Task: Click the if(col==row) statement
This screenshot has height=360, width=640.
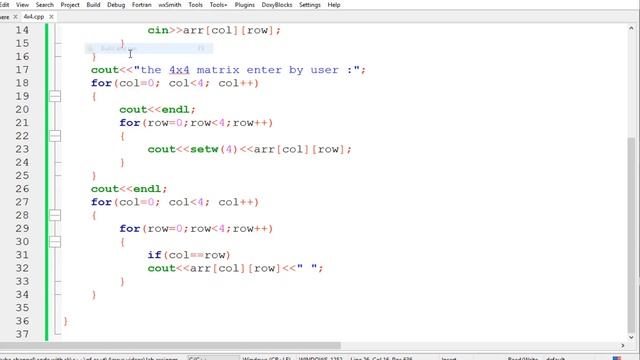Action: (x=189, y=255)
